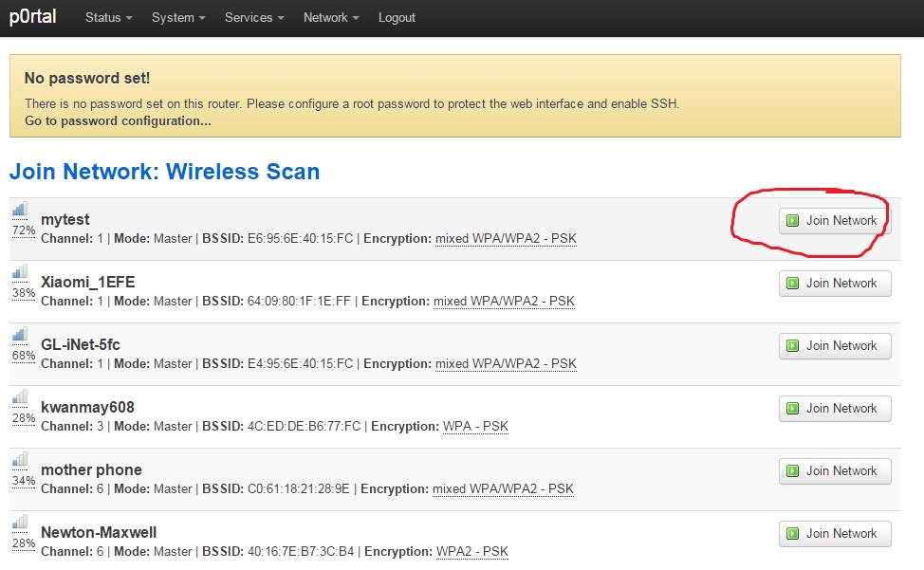924x570 pixels.
Task: Click the mixed WPA/WPA2 - PSK encryption for mytest
Action: (x=506, y=238)
